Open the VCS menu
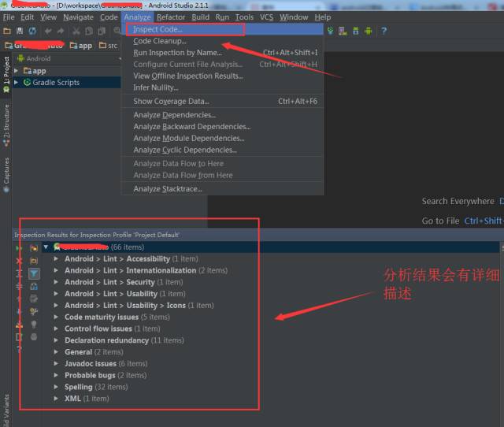The height and width of the screenshot is (427, 504). point(266,17)
